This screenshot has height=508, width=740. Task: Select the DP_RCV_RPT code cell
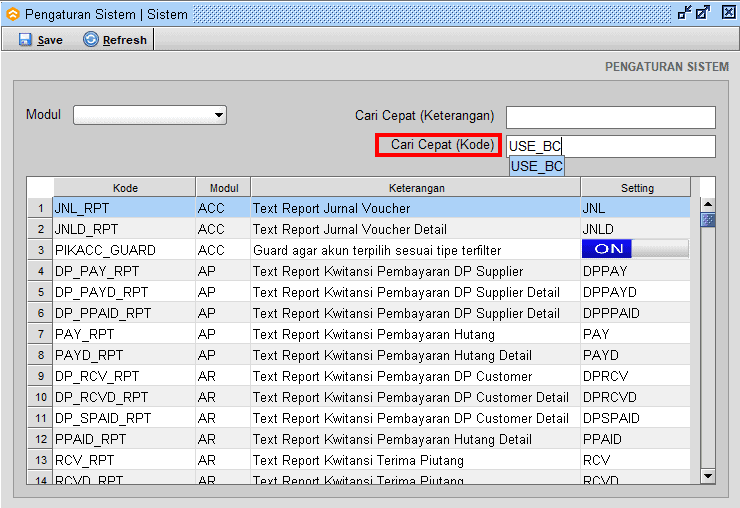pos(125,376)
